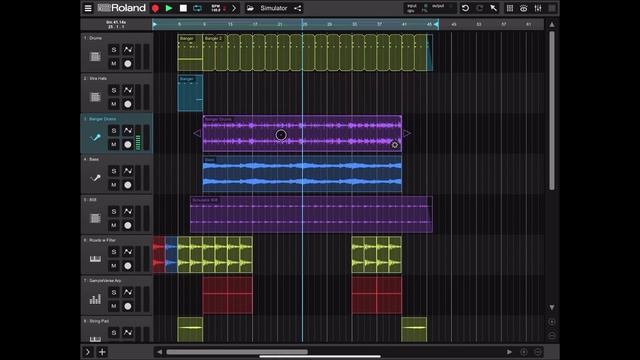The image size is (640, 360).
Task: Start playback with green play button
Action: 169,8
